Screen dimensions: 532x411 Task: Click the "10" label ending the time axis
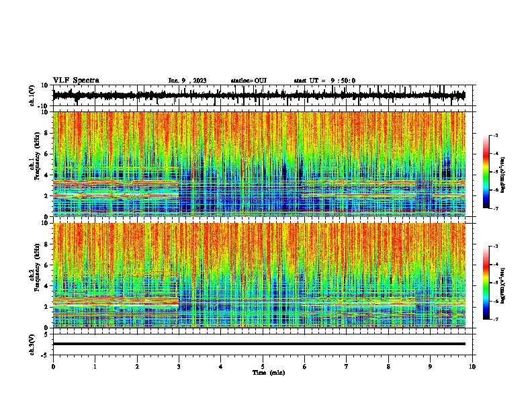472,367
